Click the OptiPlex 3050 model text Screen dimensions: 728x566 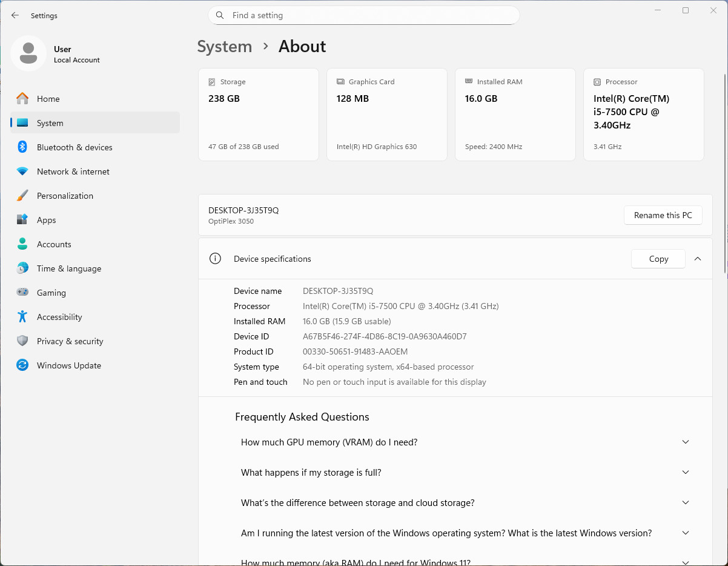231,221
